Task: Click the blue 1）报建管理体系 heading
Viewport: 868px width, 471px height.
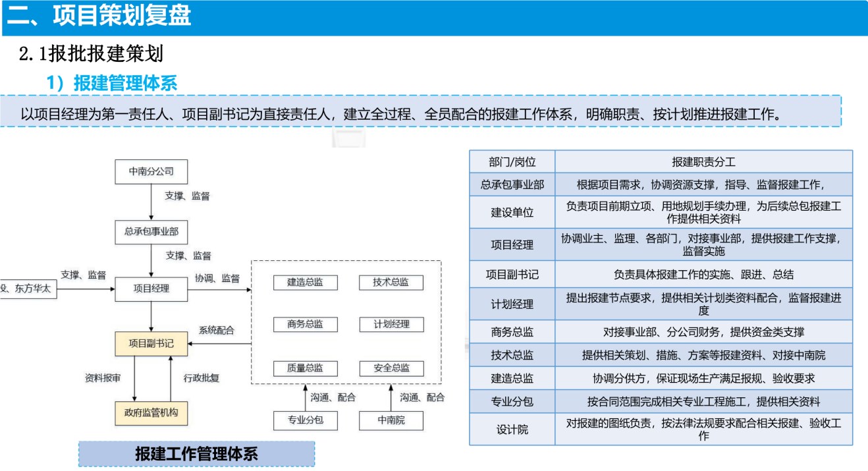Action: coord(111,83)
